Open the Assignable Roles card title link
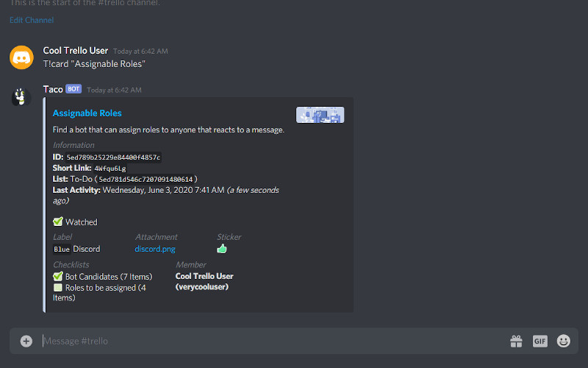588x368 pixels. 87,113
